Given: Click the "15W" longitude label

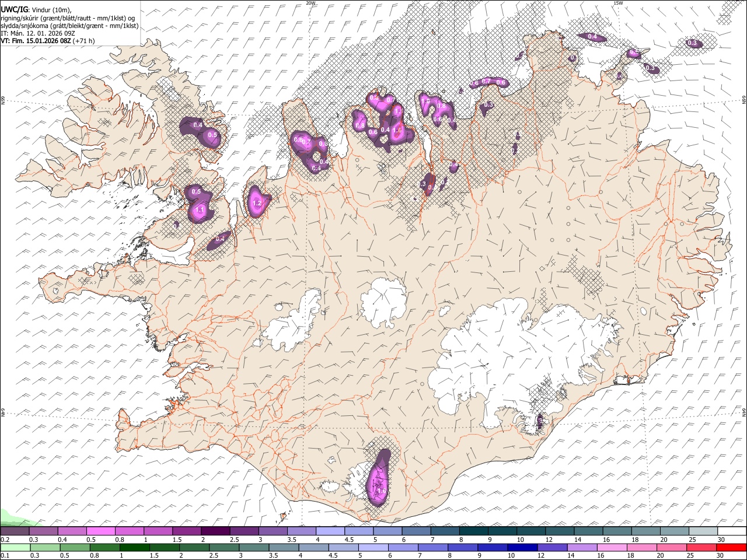Looking at the screenshot, I should pos(618,3).
